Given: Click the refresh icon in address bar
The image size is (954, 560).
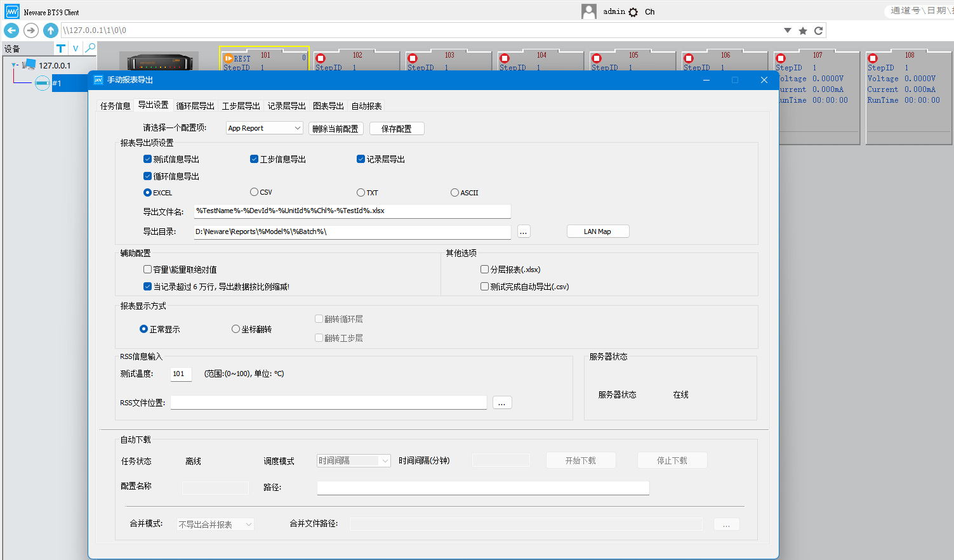Looking at the screenshot, I should [x=819, y=30].
